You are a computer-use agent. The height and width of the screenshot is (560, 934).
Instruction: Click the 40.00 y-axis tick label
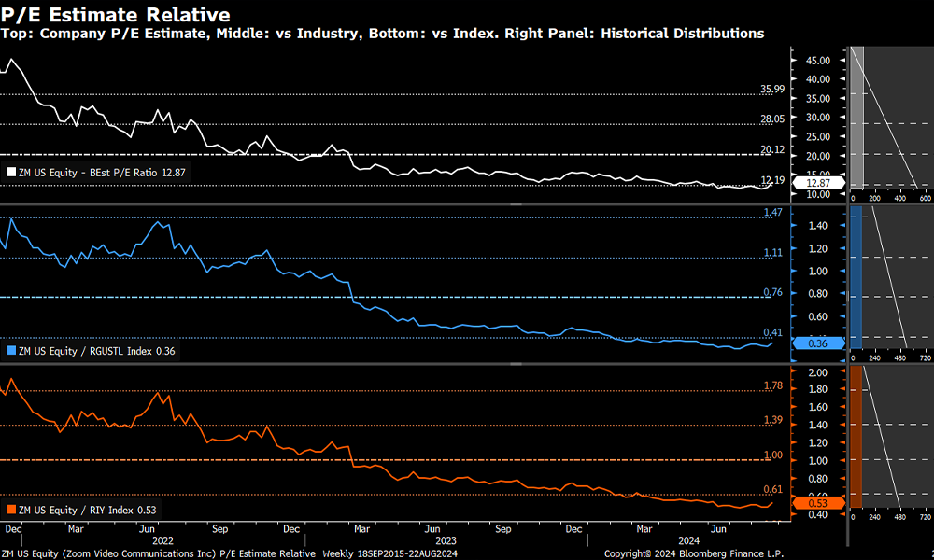[818, 79]
